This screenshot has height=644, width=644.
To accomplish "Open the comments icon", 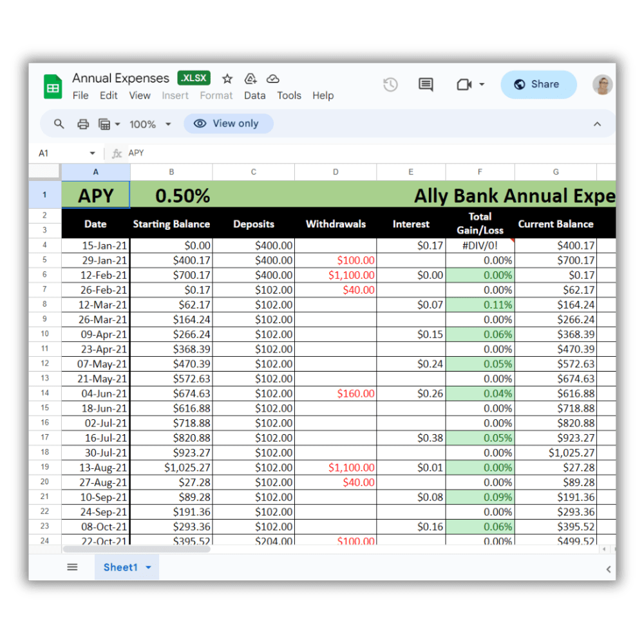I will tap(426, 84).
